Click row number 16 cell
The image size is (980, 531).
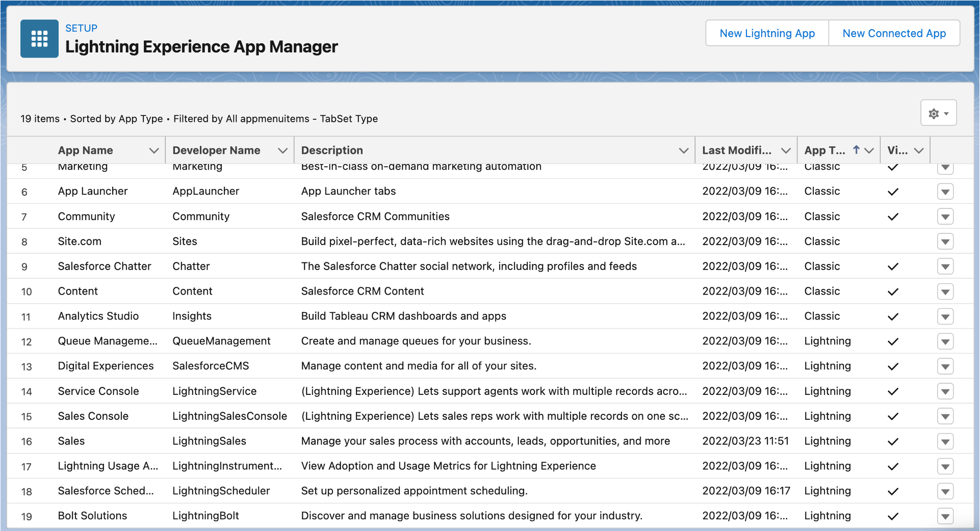point(27,441)
